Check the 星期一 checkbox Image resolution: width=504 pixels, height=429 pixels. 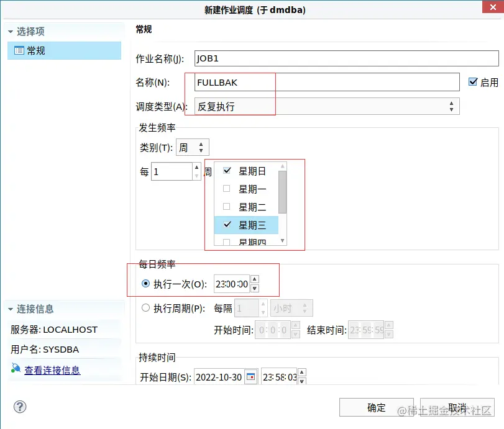tap(227, 189)
